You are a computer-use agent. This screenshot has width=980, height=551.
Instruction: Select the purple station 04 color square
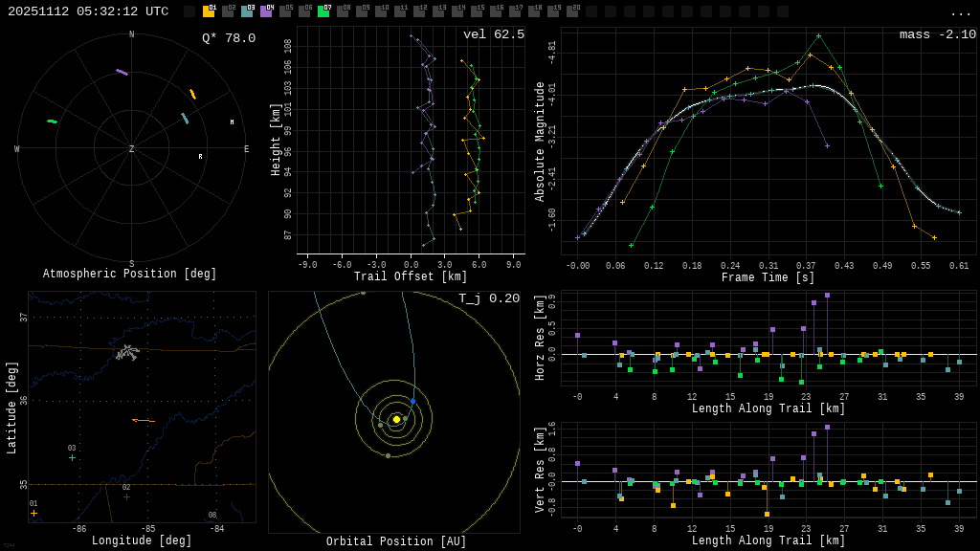point(266,11)
